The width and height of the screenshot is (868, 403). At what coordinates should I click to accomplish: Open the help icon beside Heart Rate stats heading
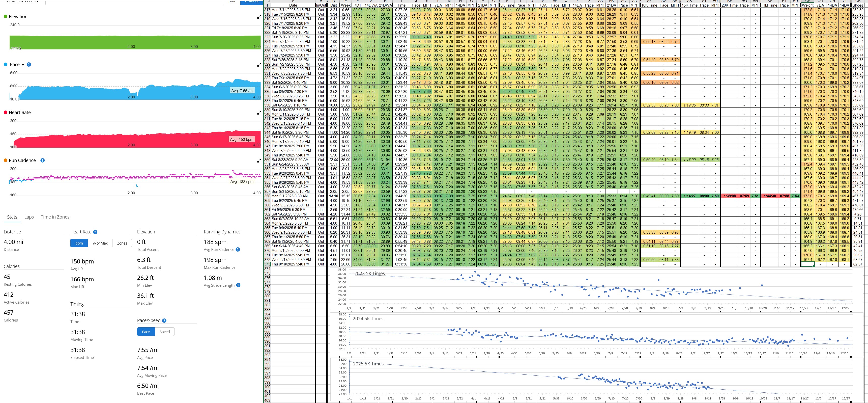click(x=95, y=232)
